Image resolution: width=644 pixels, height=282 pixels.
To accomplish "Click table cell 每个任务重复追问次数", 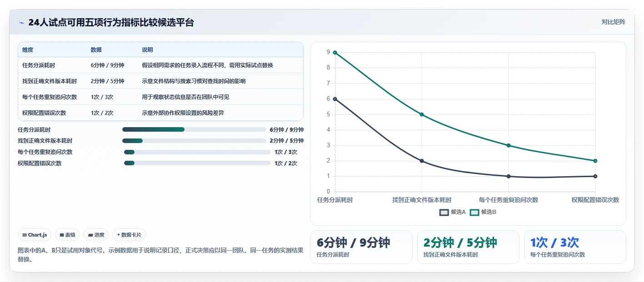I will click(x=50, y=97).
